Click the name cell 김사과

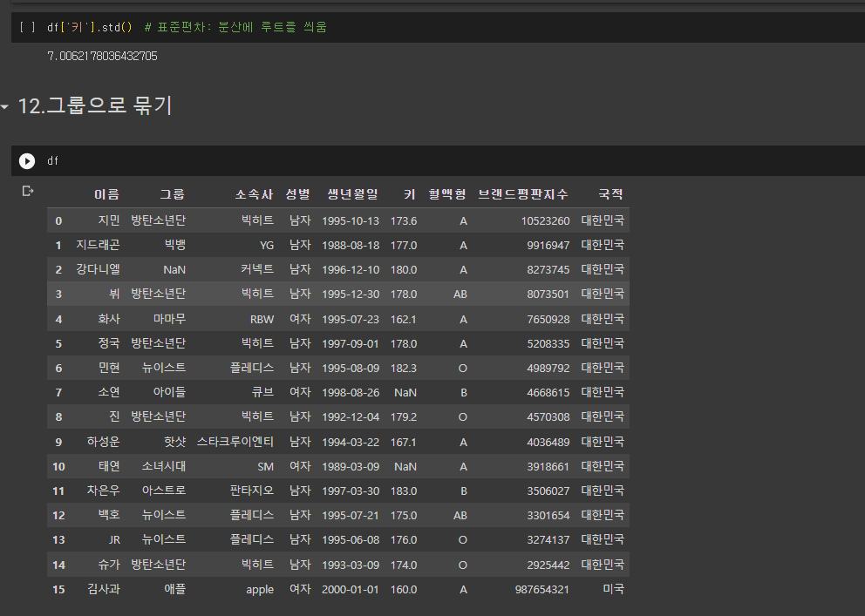point(103,589)
